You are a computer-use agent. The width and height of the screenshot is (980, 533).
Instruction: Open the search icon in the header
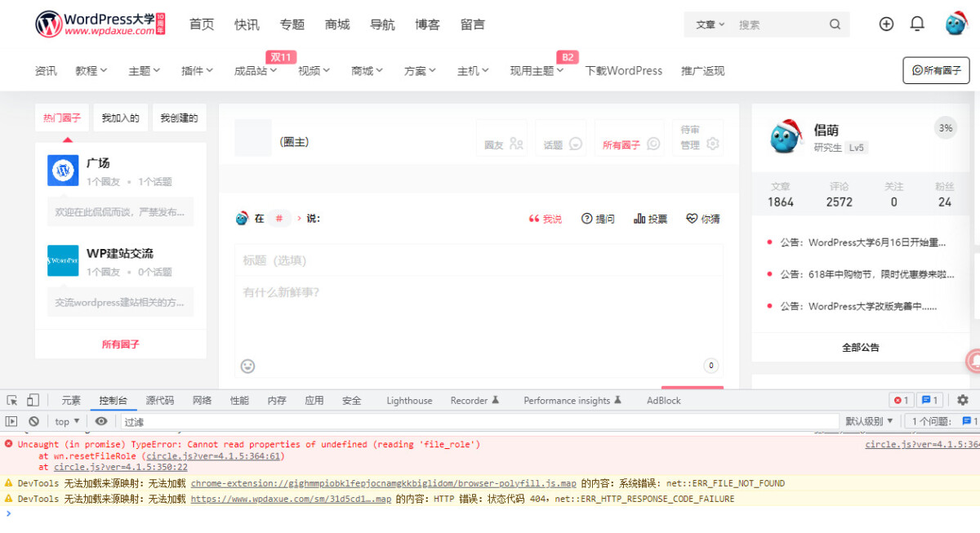(x=835, y=24)
